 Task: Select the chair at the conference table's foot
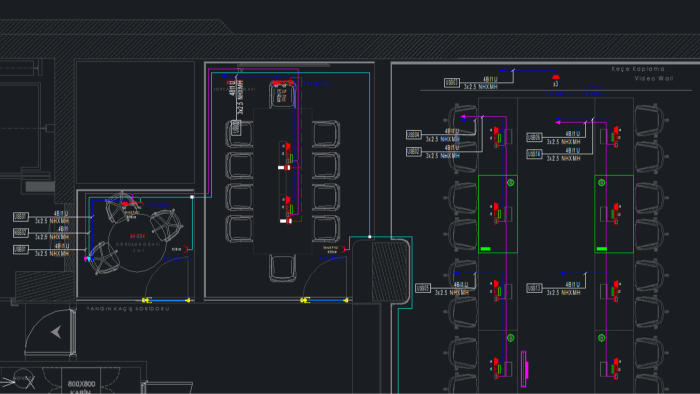[x=282, y=267]
